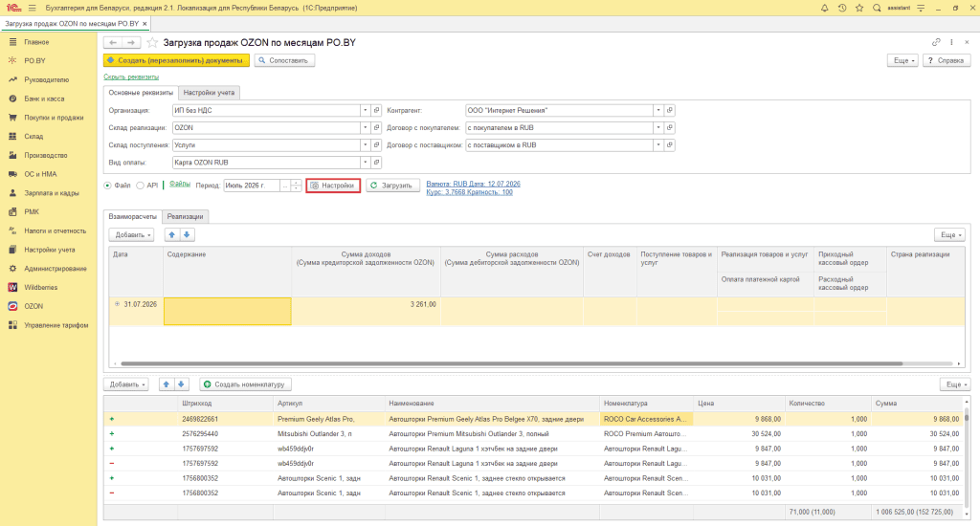Select the Файл radio option
The width and height of the screenshot is (980, 526).
point(107,186)
